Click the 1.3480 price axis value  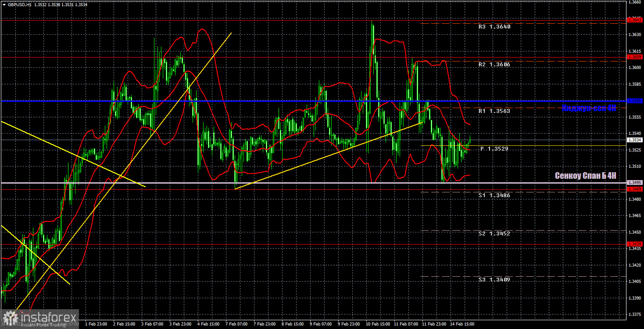point(635,199)
